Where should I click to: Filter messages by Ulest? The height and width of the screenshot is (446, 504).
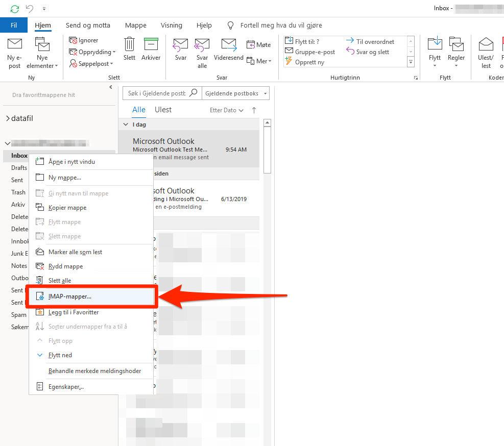tap(163, 110)
